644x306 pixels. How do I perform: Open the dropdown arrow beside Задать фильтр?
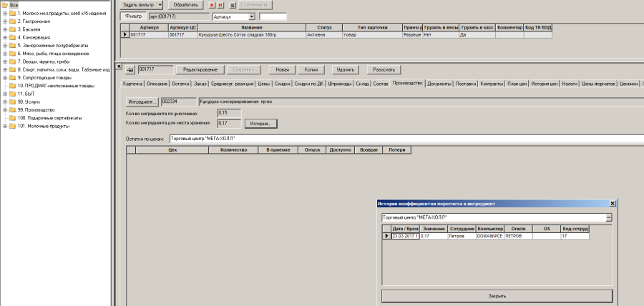tap(160, 5)
